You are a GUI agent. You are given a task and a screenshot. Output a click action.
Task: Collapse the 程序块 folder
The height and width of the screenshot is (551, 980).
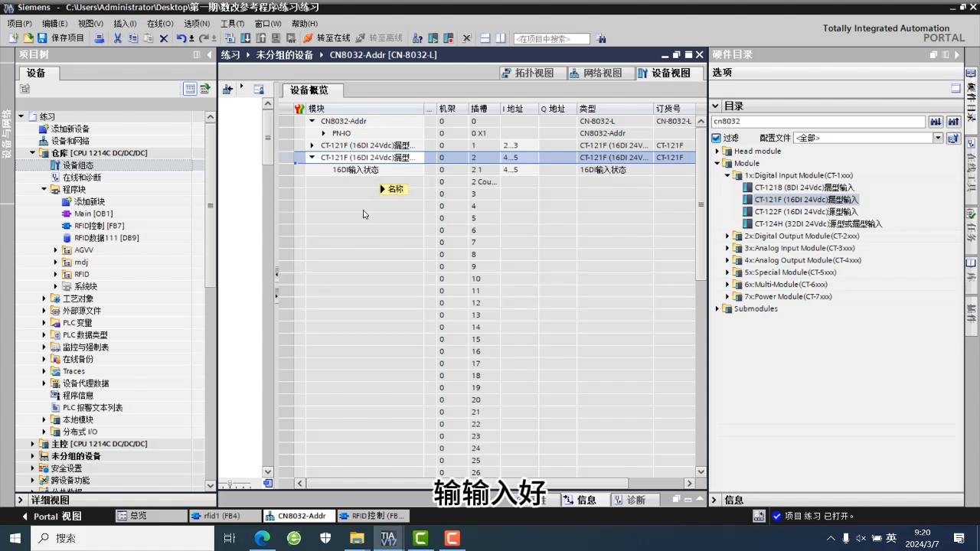(x=44, y=189)
